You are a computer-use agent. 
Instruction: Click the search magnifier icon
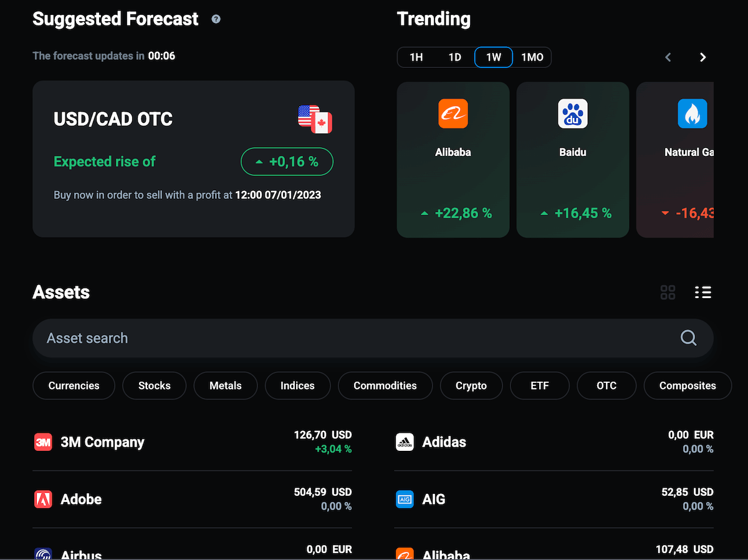coord(688,338)
